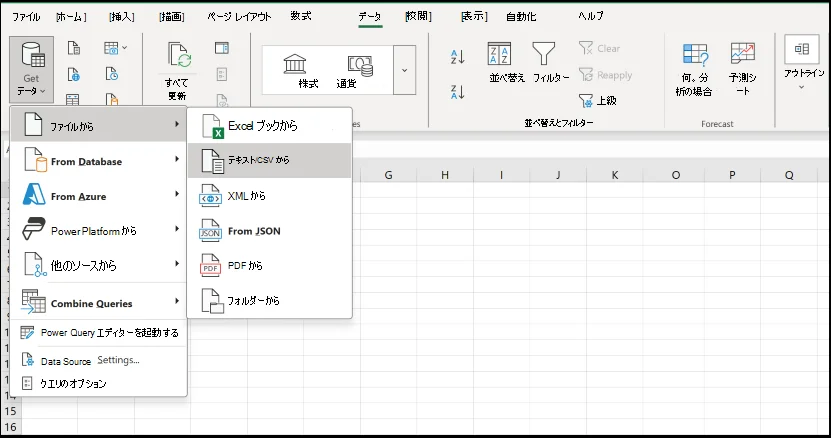Click the Clear filter icon
The image size is (831, 438).
(600, 48)
